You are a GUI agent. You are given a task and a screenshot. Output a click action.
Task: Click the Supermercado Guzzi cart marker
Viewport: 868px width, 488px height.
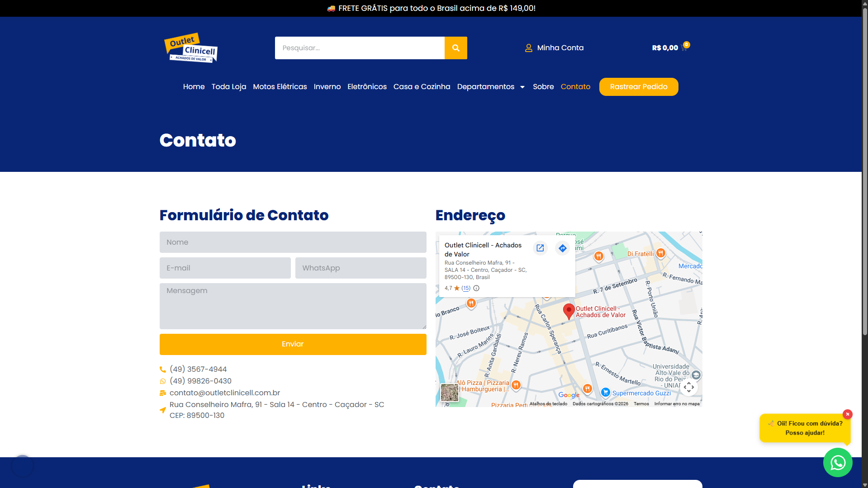click(x=605, y=392)
